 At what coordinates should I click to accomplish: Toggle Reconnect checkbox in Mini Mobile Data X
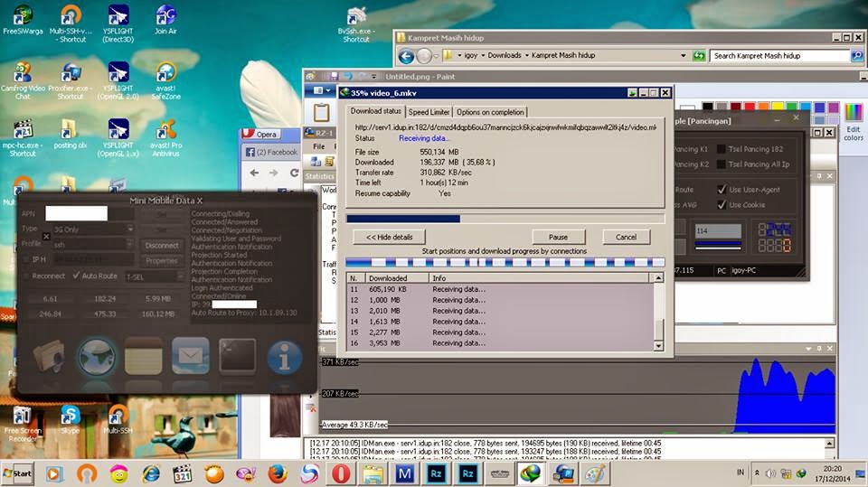[26, 276]
